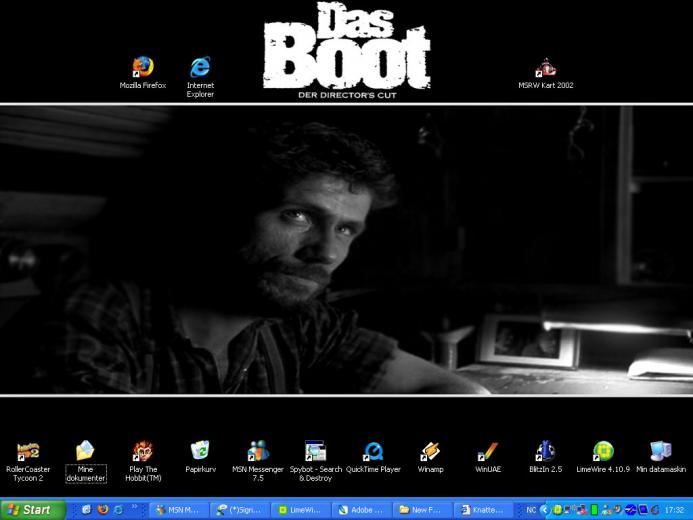This screenshot has width=693, height=520.
Task: Click the MSN Messenger buddies tray icon
Action: 606,510
